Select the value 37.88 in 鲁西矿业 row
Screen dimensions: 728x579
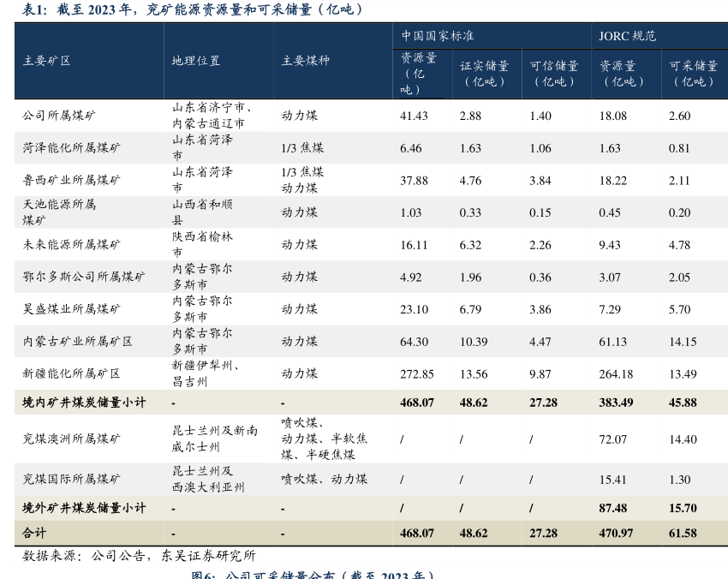tap(414, 181)
